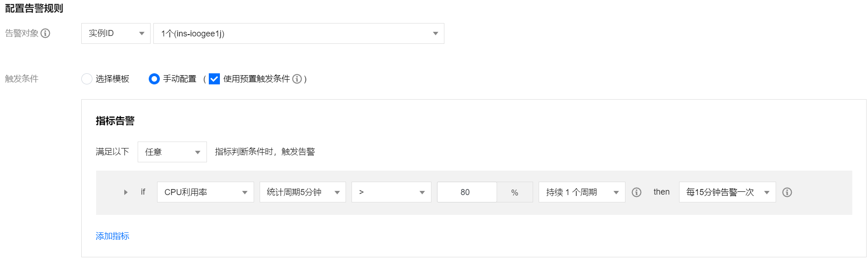Expand the CPU利用率 rule row triangle
Viewport: 868px width, 261px height.
tap(126, 192)
